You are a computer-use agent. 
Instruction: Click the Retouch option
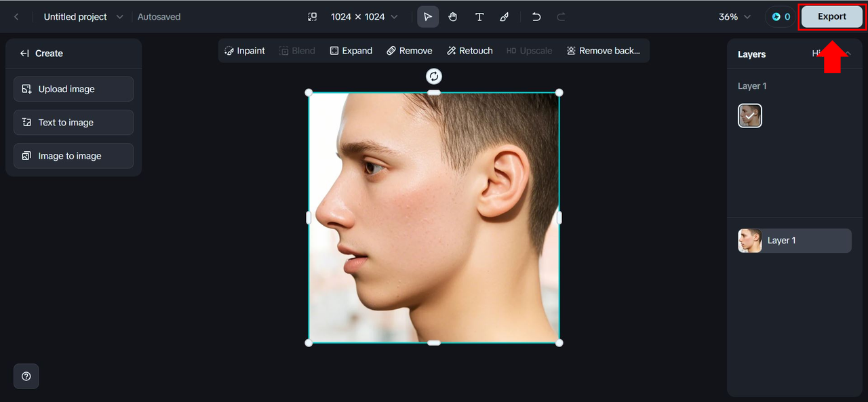click(469, 51)
